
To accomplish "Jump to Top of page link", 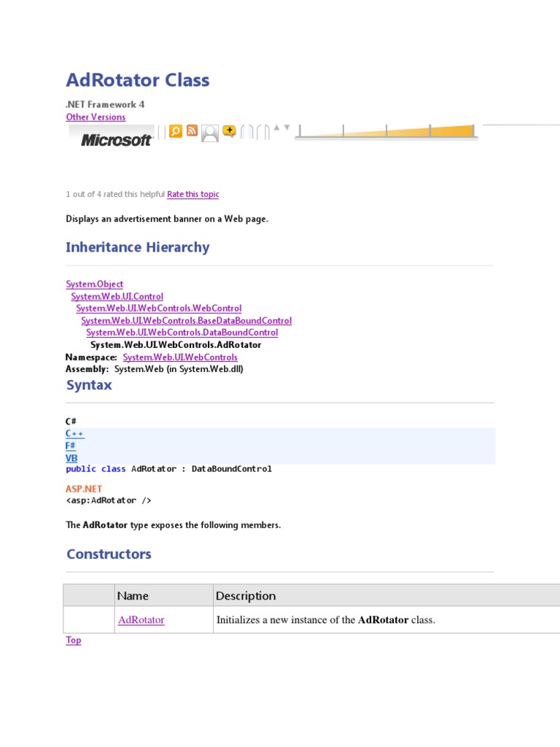I will coord(74,640).
